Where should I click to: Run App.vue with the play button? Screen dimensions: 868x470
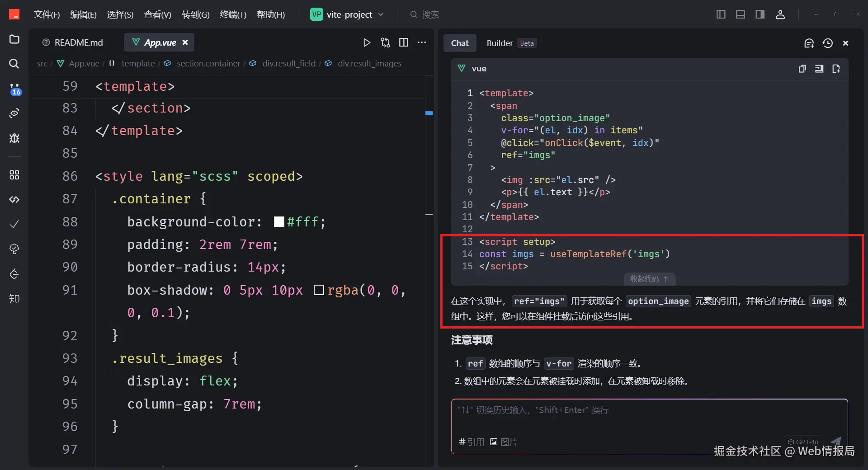click(x=367, y=42)
